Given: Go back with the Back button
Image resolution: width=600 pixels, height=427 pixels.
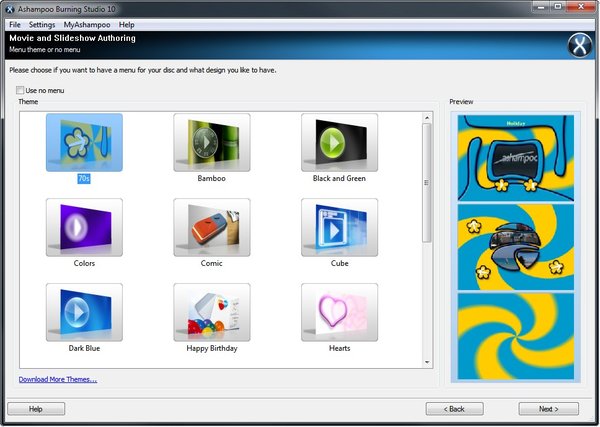Looking at the screenshot, I should [x=455, y=409].
